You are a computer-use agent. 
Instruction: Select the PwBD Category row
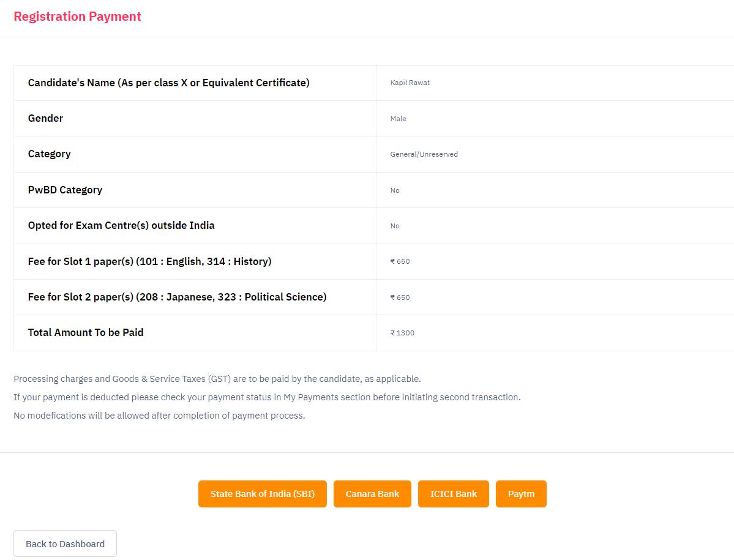point(65,190)
